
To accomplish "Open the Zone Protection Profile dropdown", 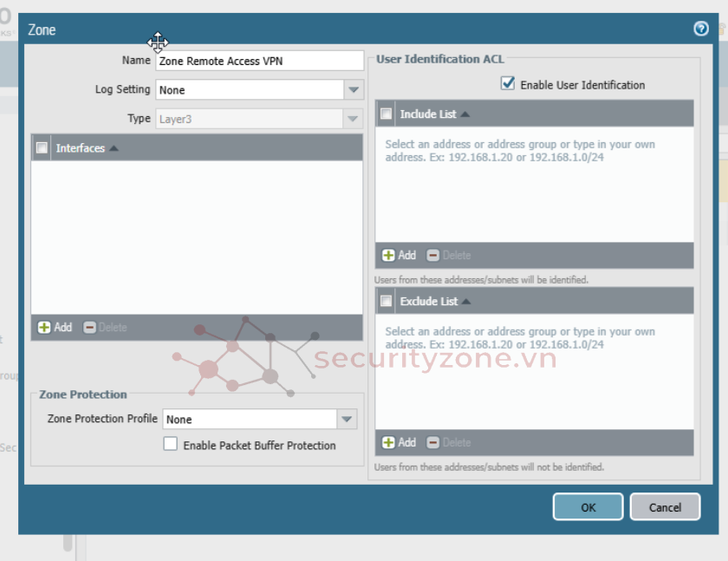I will pyautogui.click(x=347, y=420).
